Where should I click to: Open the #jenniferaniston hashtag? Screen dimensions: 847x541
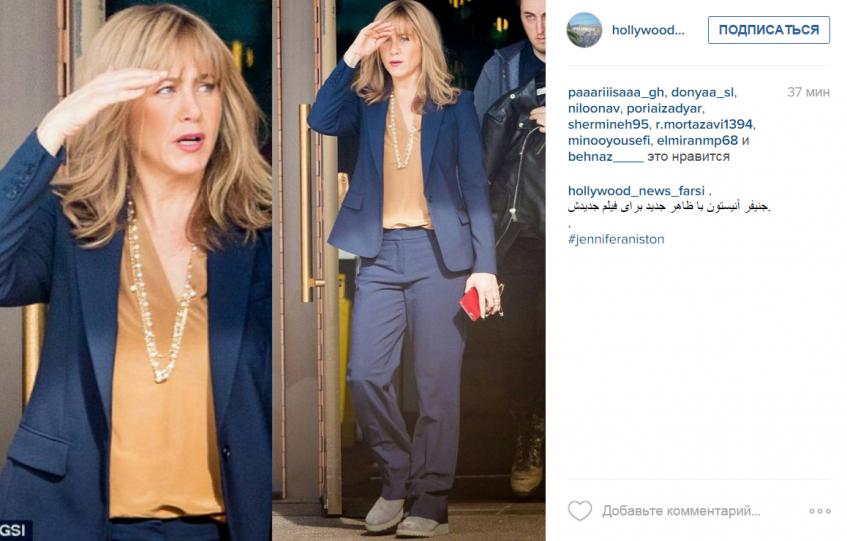click(616, 239)
